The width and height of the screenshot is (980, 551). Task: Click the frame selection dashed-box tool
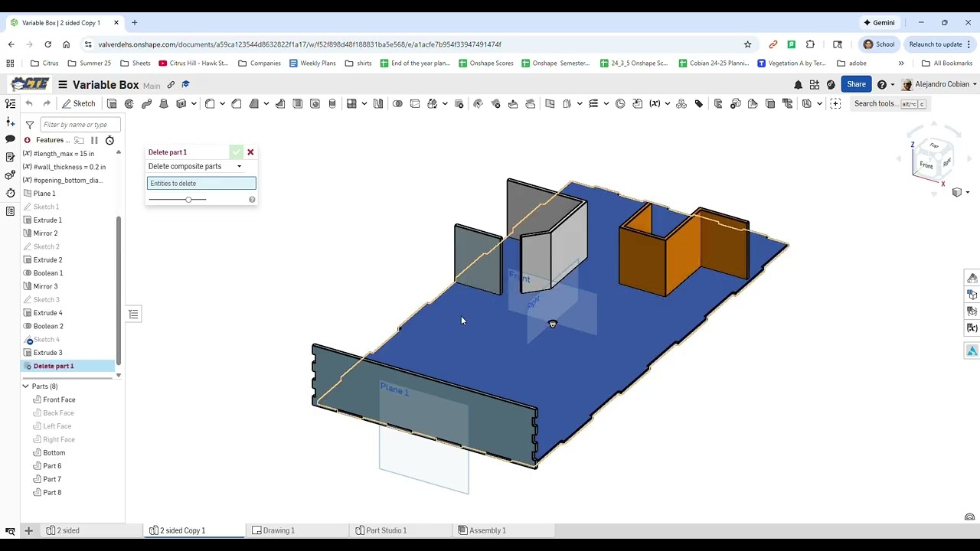[835, 103]
